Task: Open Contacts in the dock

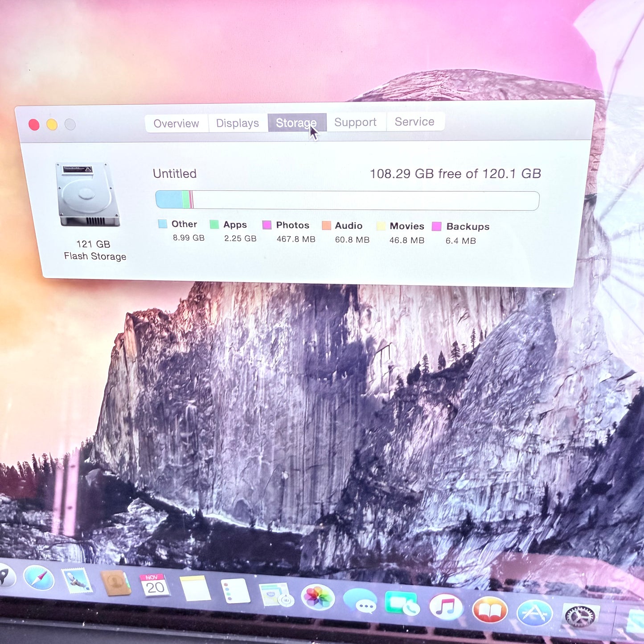Action: pyautogui.click(x=115, y=582)
